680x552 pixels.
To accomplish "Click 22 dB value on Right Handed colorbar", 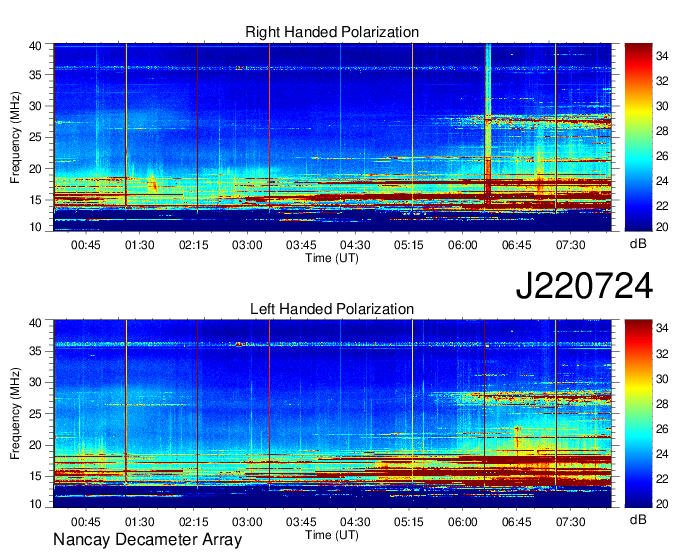I will 662,206.
